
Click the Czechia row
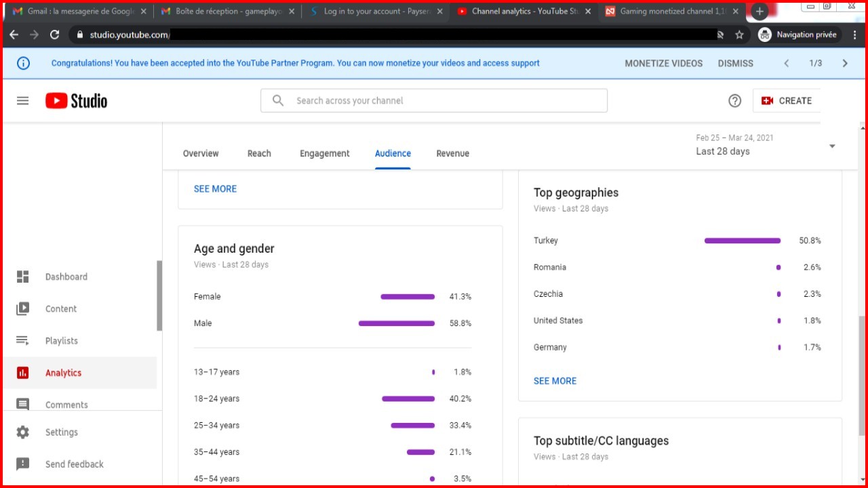677,294
